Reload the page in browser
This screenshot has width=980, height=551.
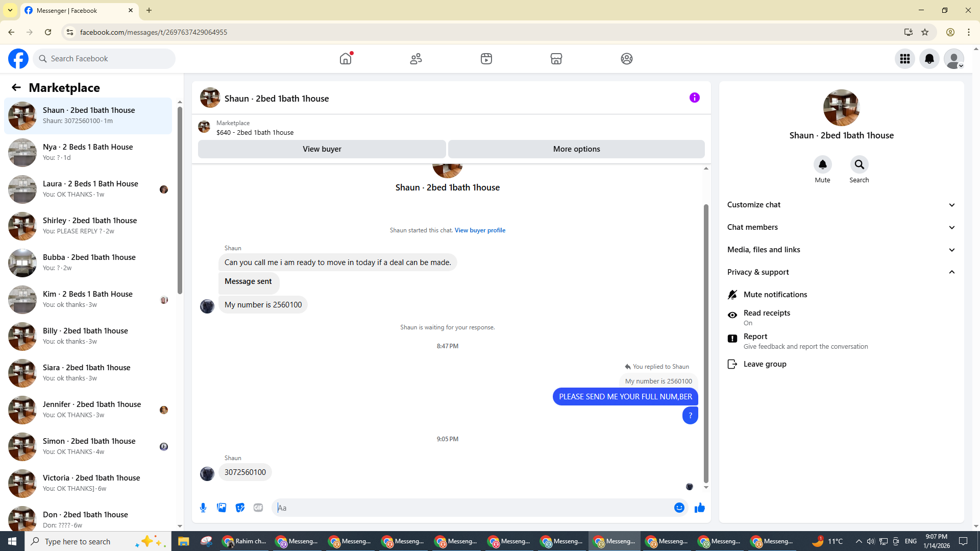tap(48, 32)
